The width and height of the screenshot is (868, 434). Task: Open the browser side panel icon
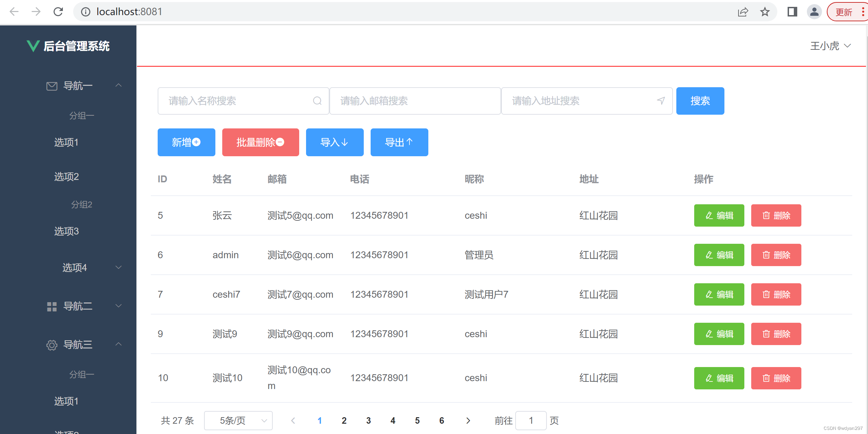coord(792,12)
